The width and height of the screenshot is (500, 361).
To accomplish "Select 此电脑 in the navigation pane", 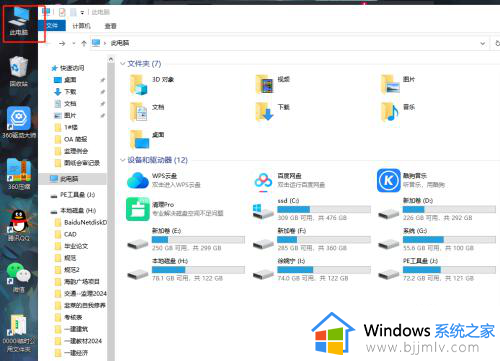I will [73, 179].
